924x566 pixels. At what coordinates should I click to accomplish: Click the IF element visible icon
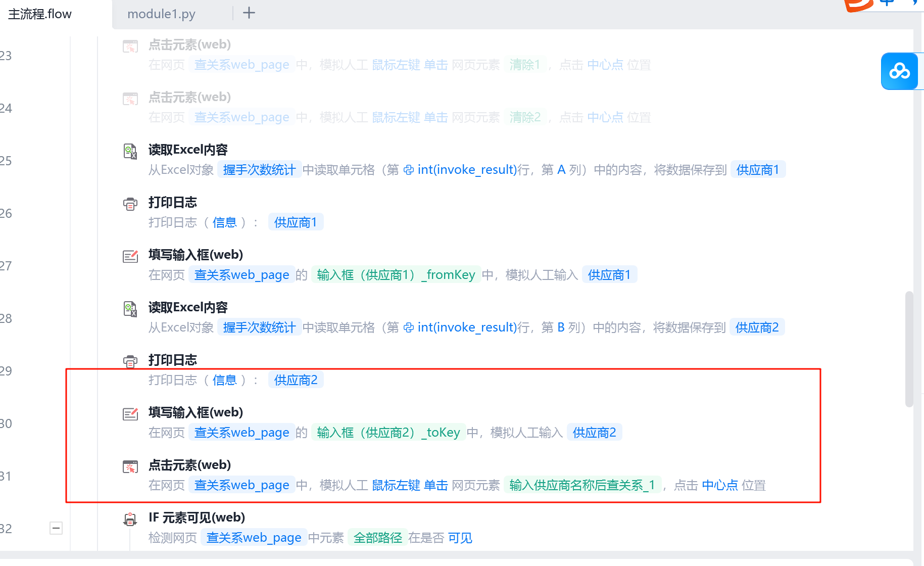tap(130, 519)
